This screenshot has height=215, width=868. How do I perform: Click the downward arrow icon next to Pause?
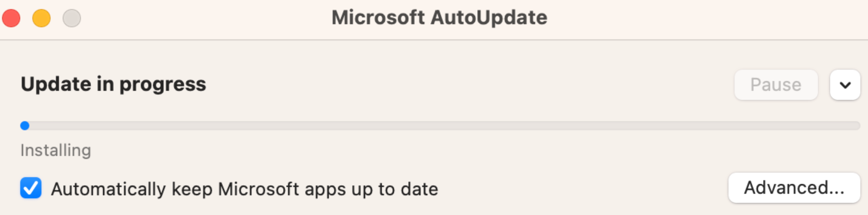point(845,85)
